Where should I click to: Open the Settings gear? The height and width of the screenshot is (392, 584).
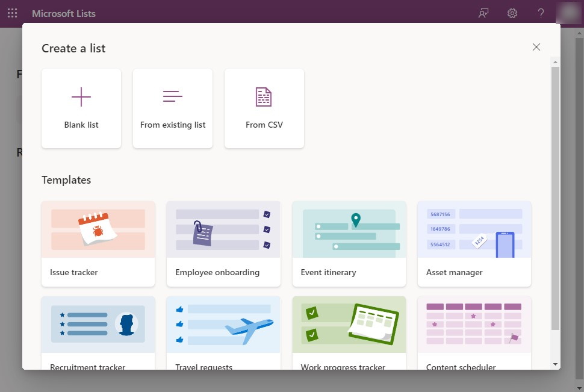coord(512,13)
